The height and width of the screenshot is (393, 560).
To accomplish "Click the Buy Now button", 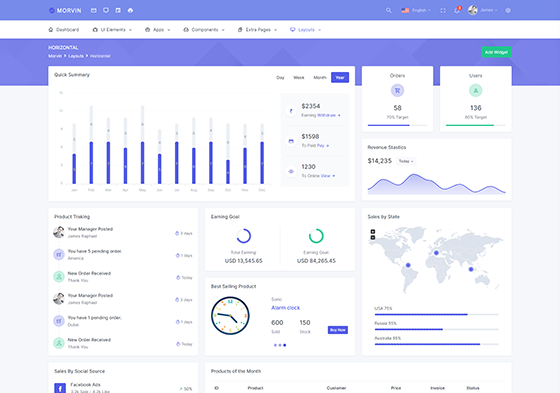I will coord(338,330).
